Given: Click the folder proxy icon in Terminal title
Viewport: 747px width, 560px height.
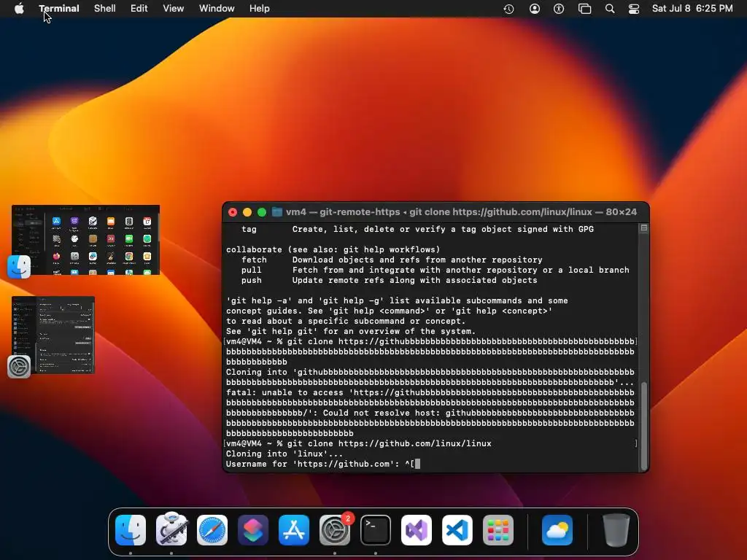Looking at the screenshot, I should point(276,212).
